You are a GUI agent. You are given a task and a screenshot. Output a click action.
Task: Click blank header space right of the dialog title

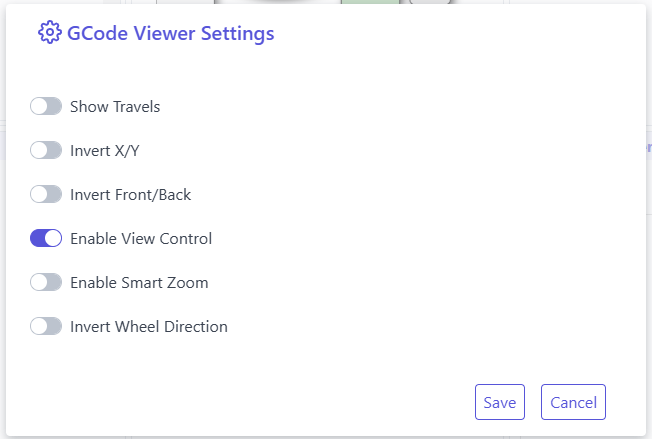tap(450, 33)
